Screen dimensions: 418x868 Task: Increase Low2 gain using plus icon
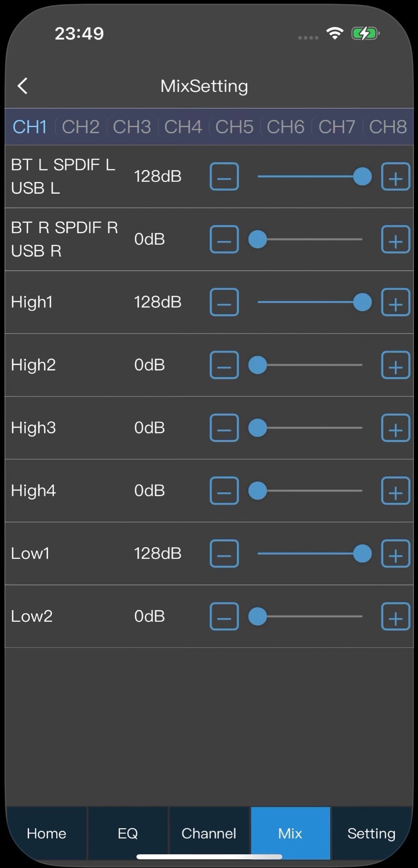[395, 617]
